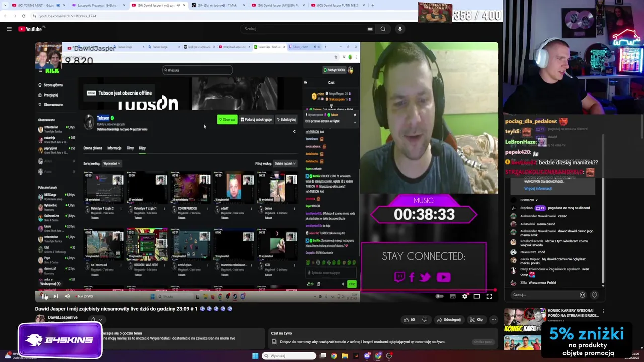
Task: Reload the current page
Action: pyautogui.click(x=24, y=16)
